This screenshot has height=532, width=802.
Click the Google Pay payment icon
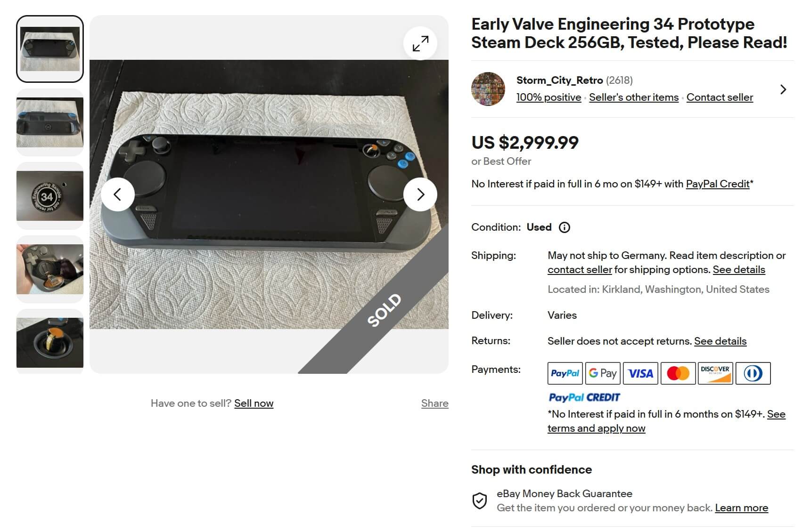602,373
